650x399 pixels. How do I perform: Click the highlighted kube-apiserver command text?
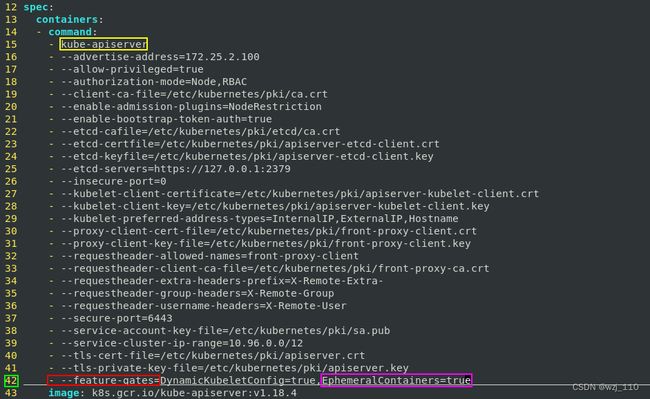tap(103, 44)
